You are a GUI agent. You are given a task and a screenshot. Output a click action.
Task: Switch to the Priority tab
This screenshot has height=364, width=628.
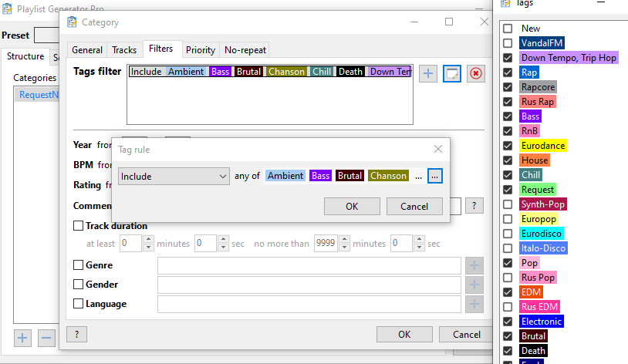[x=201, y=50]
